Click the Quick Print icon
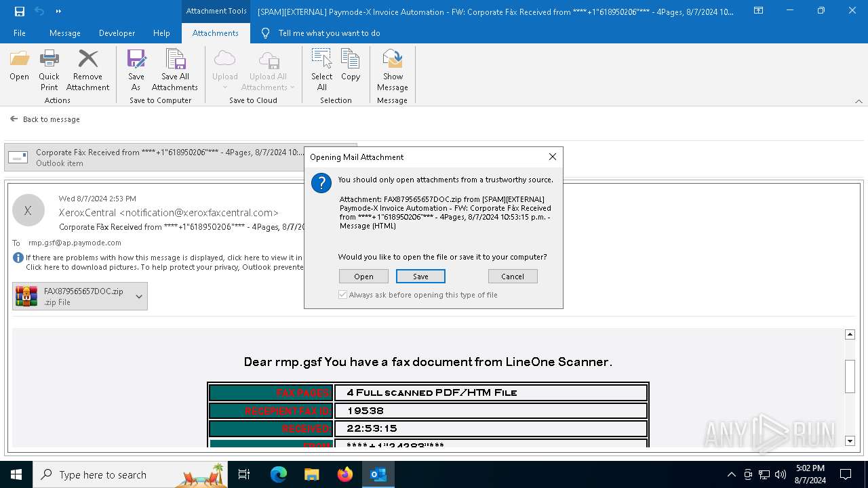Image resolution: width=868 pixels, height=488 pixels. (49, 60)
